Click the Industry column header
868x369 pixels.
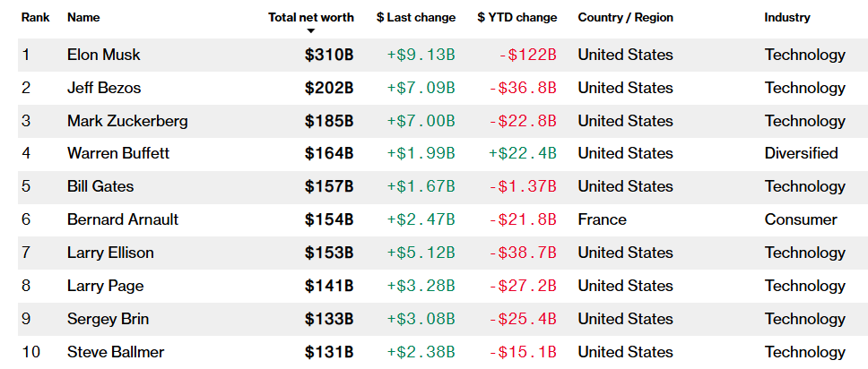tap(786, 17)
